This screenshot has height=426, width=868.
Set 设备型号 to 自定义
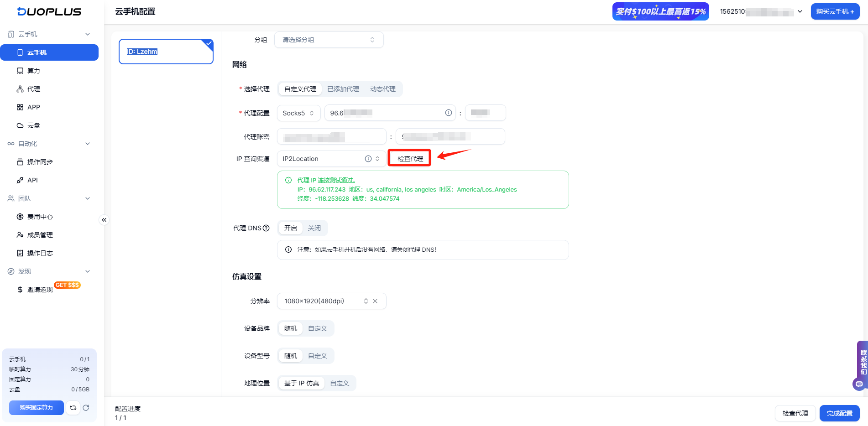coord(318,356)
